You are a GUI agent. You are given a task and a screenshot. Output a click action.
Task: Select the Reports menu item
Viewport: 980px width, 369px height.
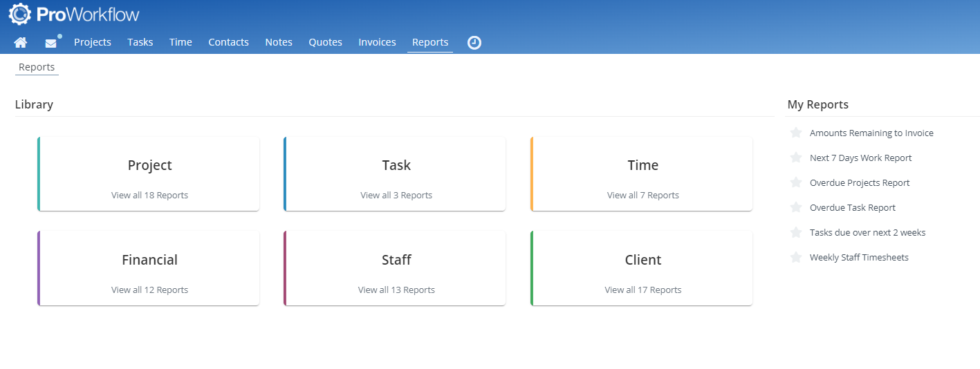[430, 42]
